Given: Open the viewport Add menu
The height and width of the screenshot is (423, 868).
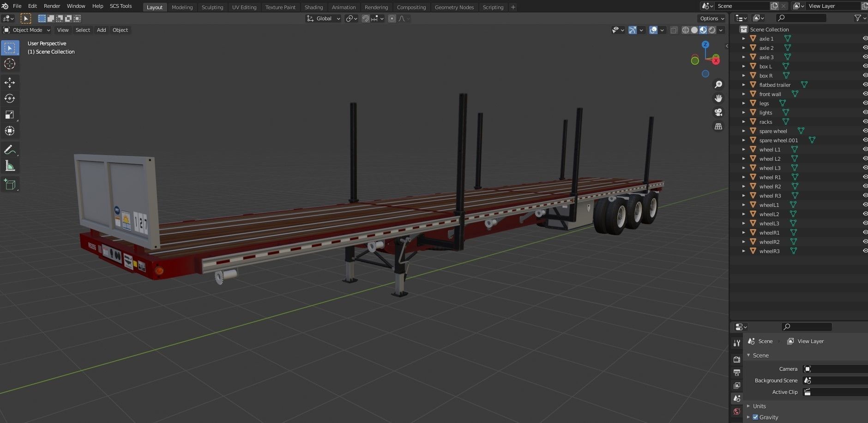Looking at the screenshot, I should coord(101,30).
